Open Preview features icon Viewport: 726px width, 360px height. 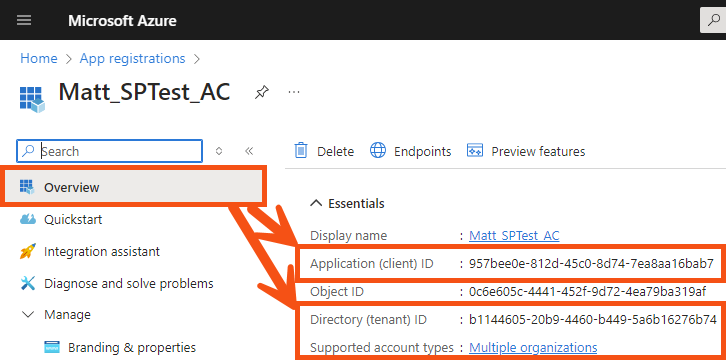(475, 151)
